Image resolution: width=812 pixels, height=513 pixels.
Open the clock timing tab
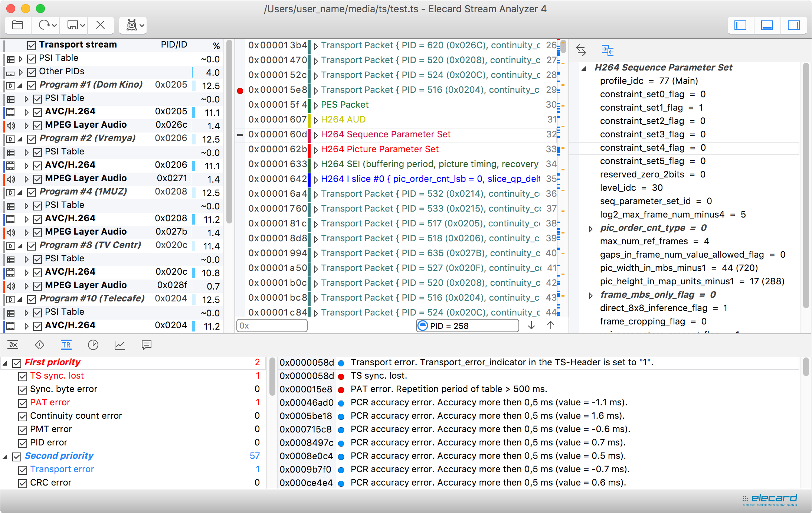click(x=93, y=345)
